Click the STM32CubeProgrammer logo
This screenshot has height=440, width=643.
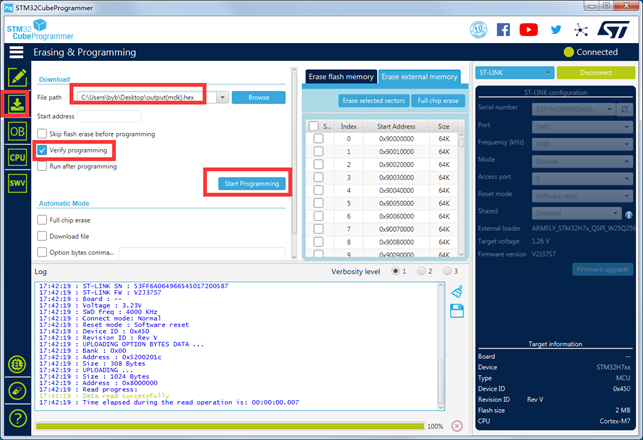40,30
